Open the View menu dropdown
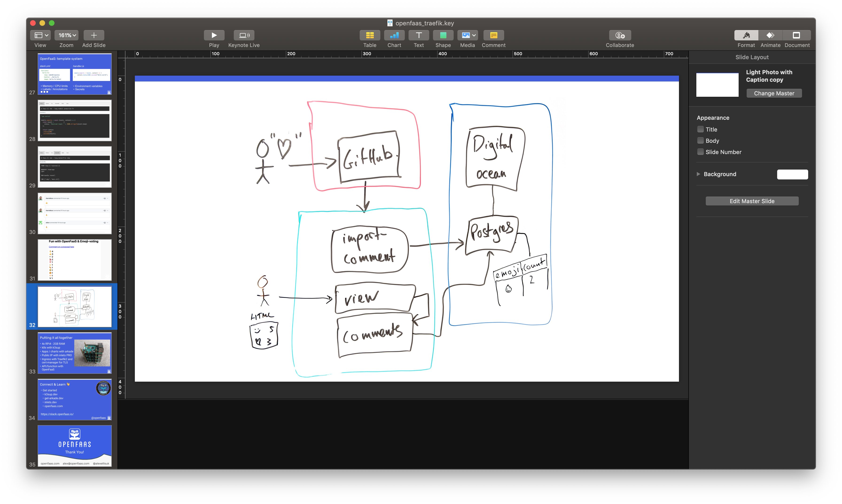Viewport: 842px width, 504px height. (40, 35)
